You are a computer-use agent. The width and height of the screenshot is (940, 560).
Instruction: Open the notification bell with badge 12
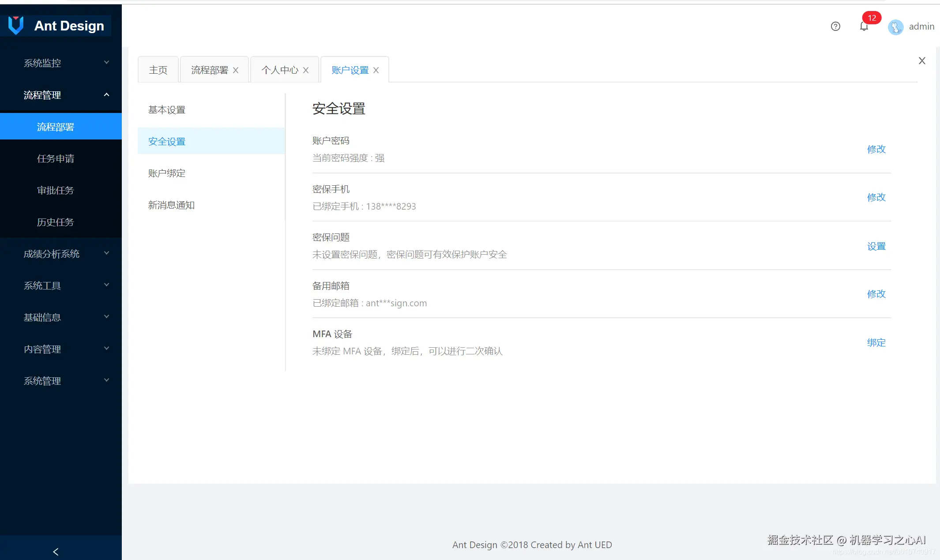coord(864,26)
